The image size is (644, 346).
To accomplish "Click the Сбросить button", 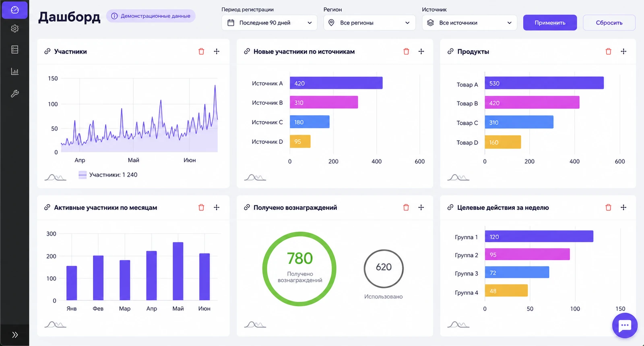I will tap(609, 23).
